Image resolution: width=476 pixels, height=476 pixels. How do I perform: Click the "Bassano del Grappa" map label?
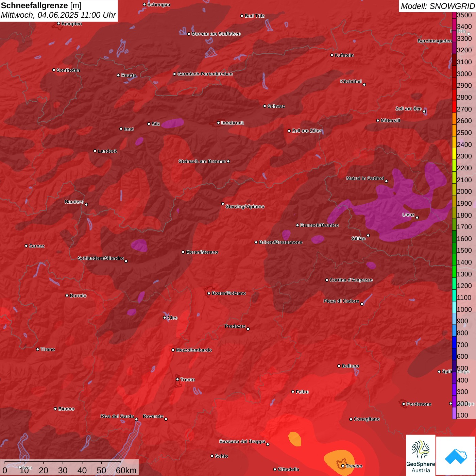tap(242, 441)
